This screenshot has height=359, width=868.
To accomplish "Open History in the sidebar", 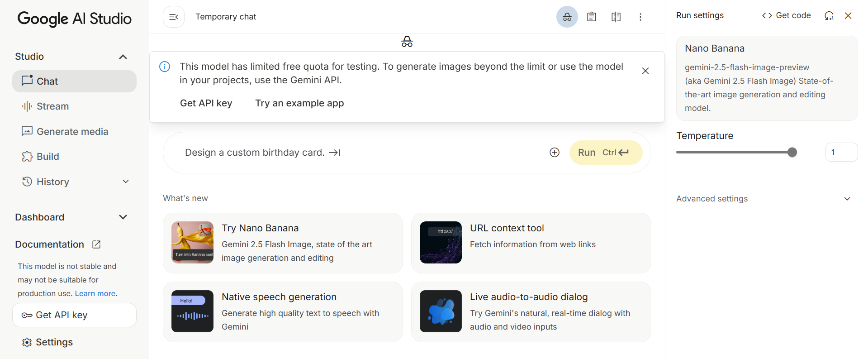I will (x=74, y=182).
